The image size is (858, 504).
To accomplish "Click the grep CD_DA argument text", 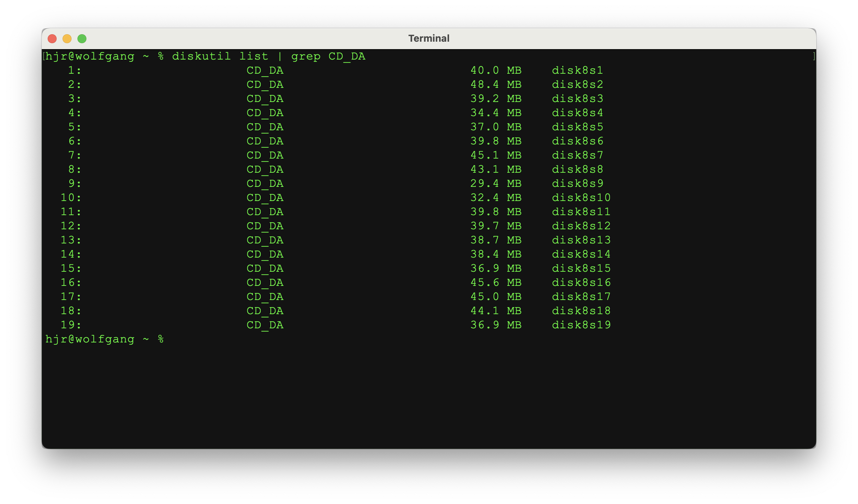I will (328, 56).
